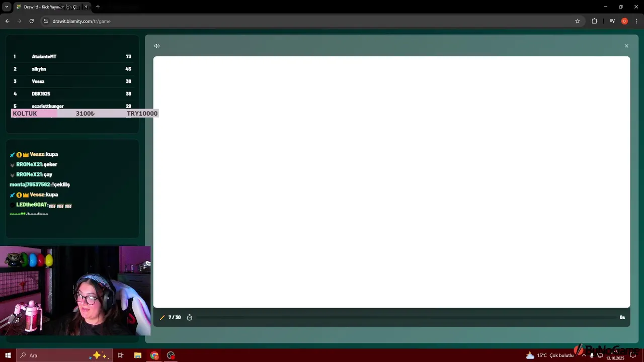644x362 pixels.
Task: Open the network tray icon
Action: pyautogui.click(x=599, y=355)
